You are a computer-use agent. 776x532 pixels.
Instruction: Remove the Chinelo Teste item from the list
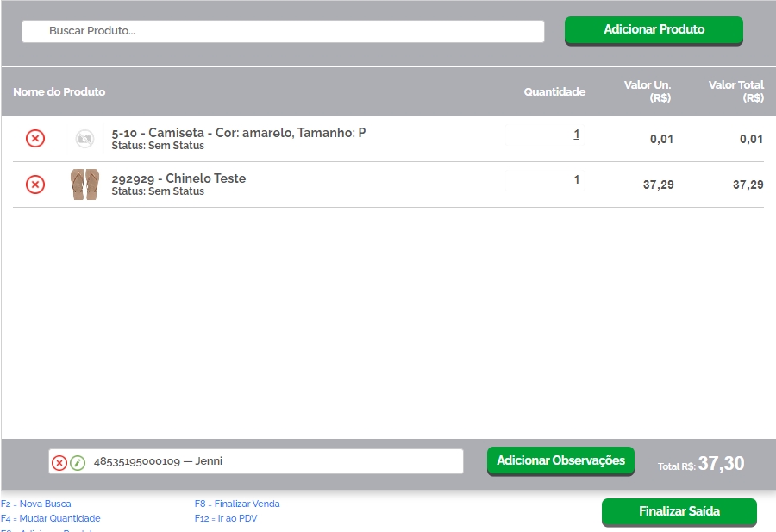[34, 185]
